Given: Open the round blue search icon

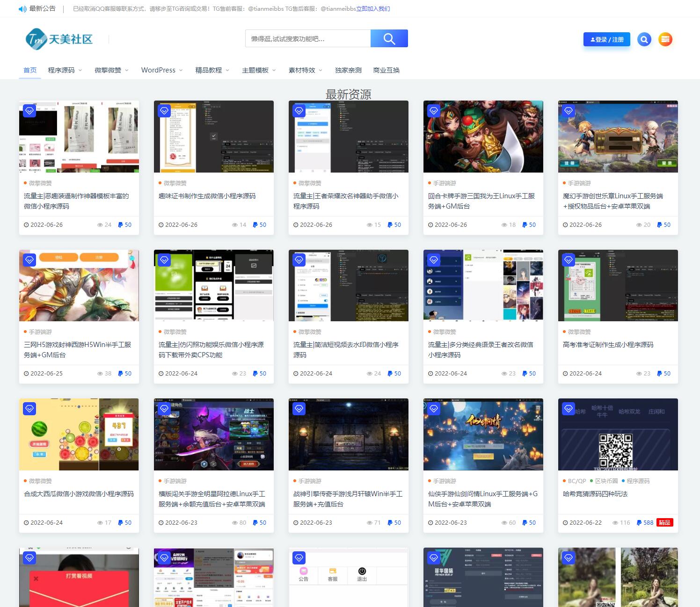Looking at the screenshot, I should click(x=644, y=39).
